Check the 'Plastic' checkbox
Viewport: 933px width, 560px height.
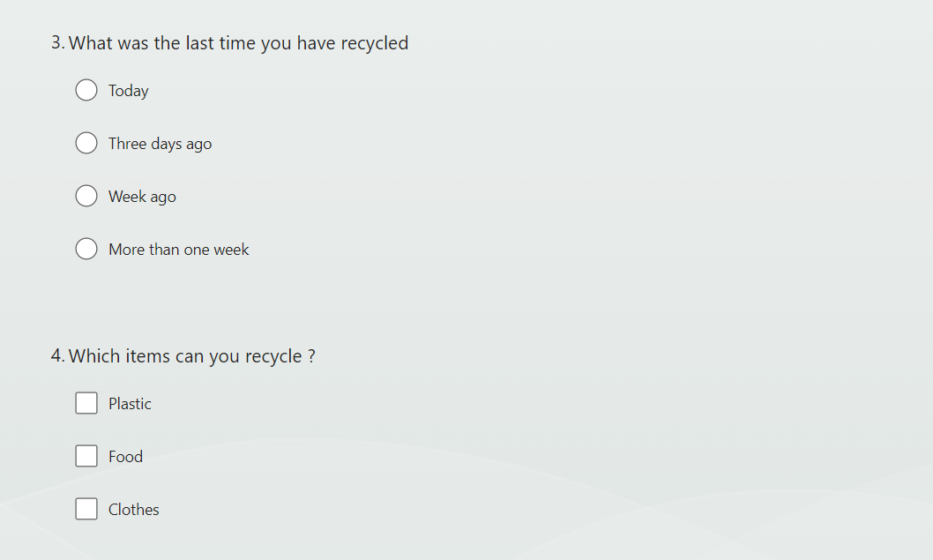click(86, 403)
